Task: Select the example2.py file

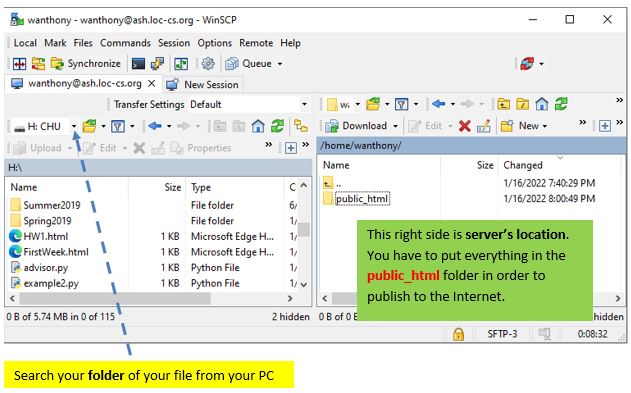Action: point(51,284)
